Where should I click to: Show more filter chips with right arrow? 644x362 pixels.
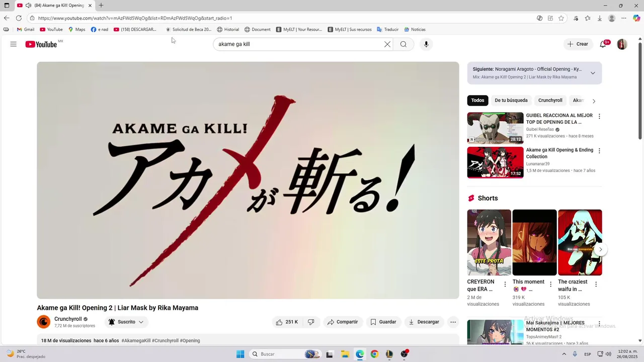coord(594,101)
